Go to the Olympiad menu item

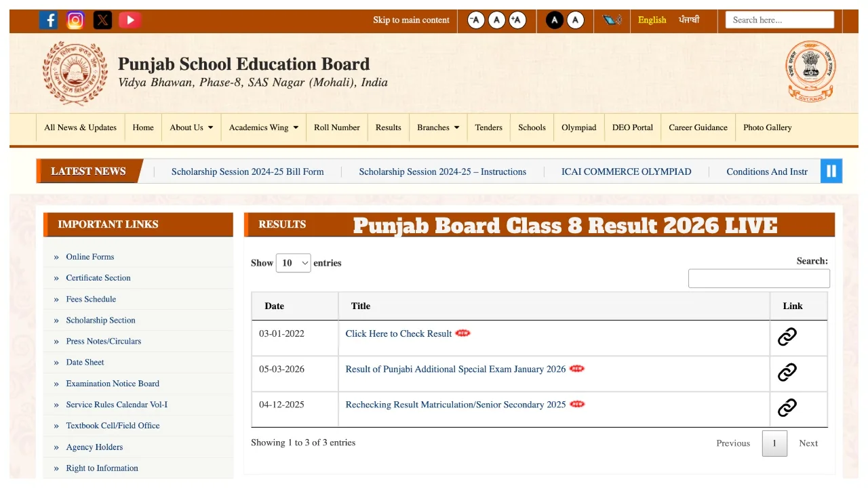click(578, 127)
